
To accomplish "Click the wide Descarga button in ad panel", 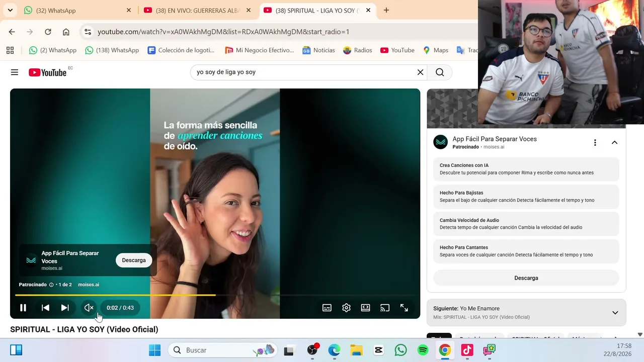I will tap(526, 278).
